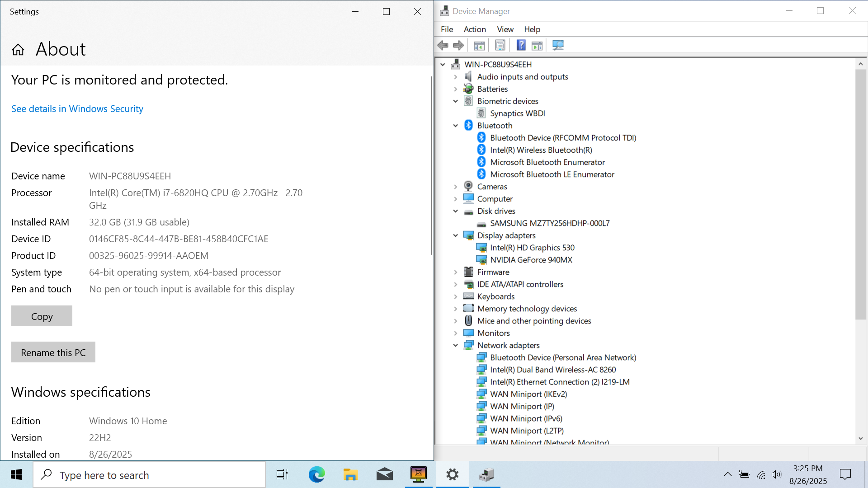Screen dimensions: 868x488
Task: Click the Forward arrow in Device Manager toolbar
Action: (x=458, y=45)
